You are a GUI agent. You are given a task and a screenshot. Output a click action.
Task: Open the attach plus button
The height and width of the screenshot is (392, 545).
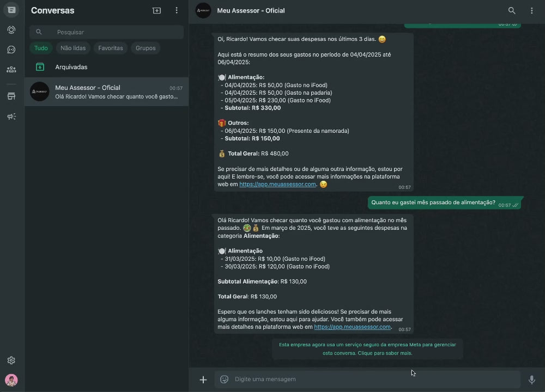pos(203,379)
